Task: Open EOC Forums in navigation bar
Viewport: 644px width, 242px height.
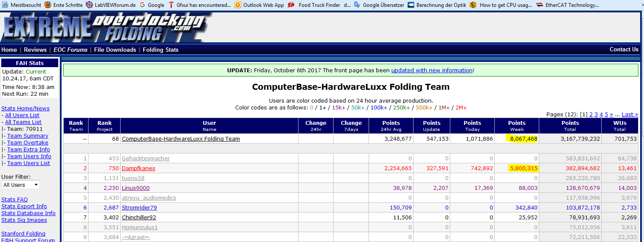Action: coord(70,50)
